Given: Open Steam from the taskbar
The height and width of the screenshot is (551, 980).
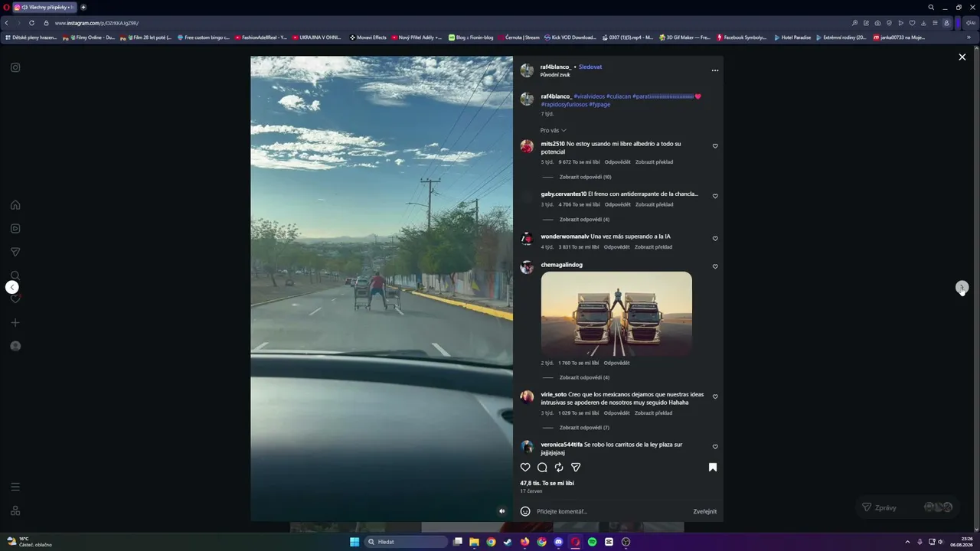Looking at the screenshot, I should coord(508,542).
